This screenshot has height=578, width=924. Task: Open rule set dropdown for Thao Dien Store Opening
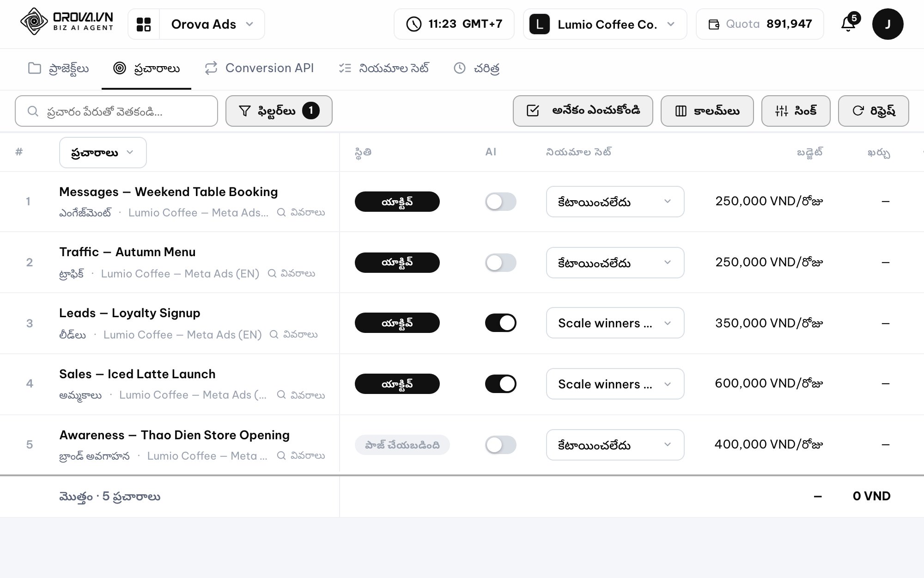click(615, 445)
